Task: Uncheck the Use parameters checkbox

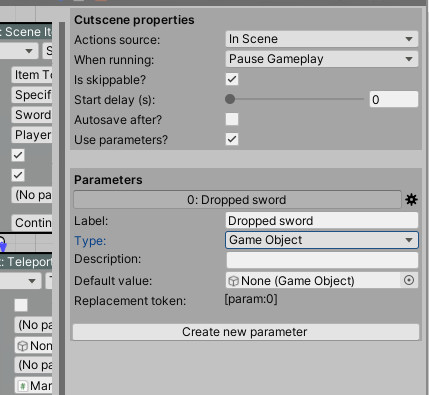Action: tap(232, 139)
